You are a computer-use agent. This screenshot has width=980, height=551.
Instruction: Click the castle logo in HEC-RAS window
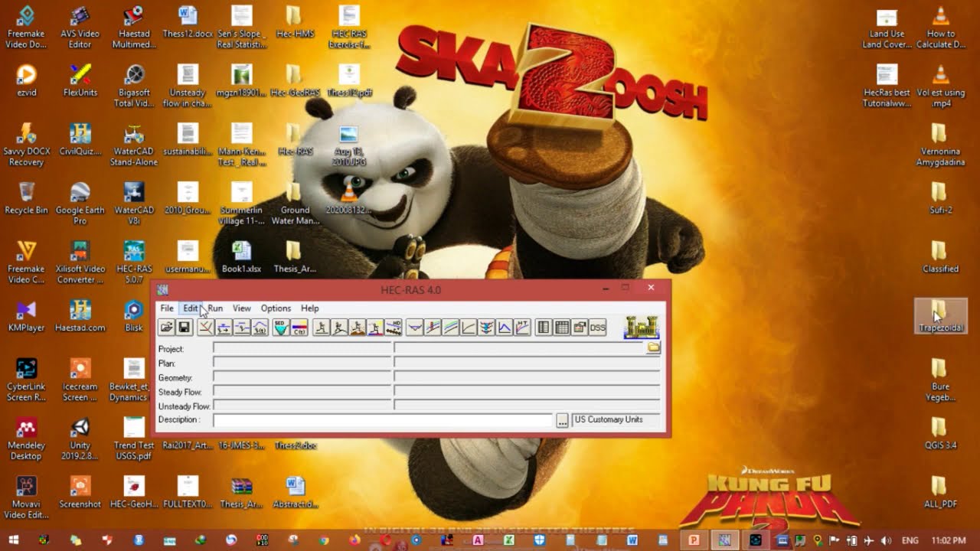click(642, 327)
